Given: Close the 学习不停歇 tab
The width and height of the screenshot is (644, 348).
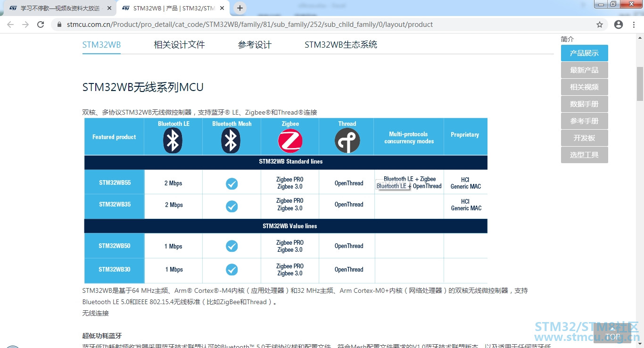Looking at the screenshot, I should point(109,8).
